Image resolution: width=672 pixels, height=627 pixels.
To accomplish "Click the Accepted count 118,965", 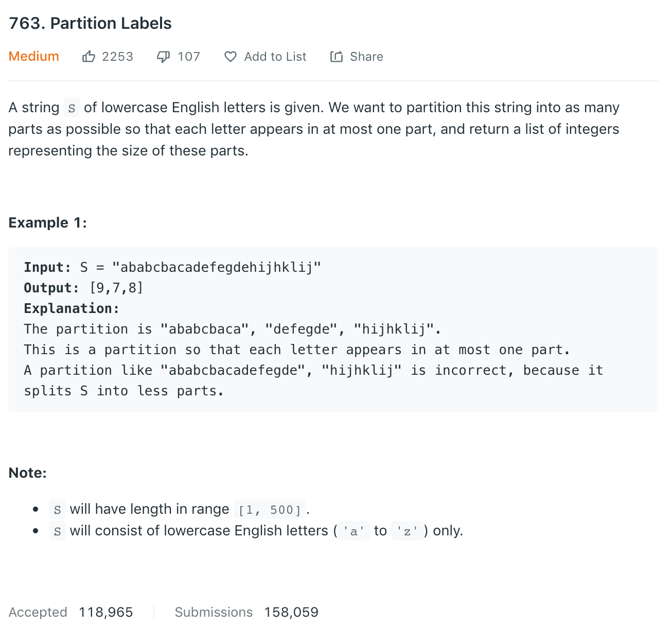I will click(106, 612).
